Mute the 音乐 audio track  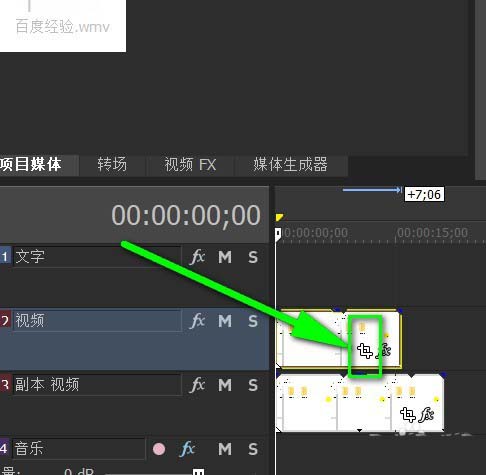(x=225, y=449)
